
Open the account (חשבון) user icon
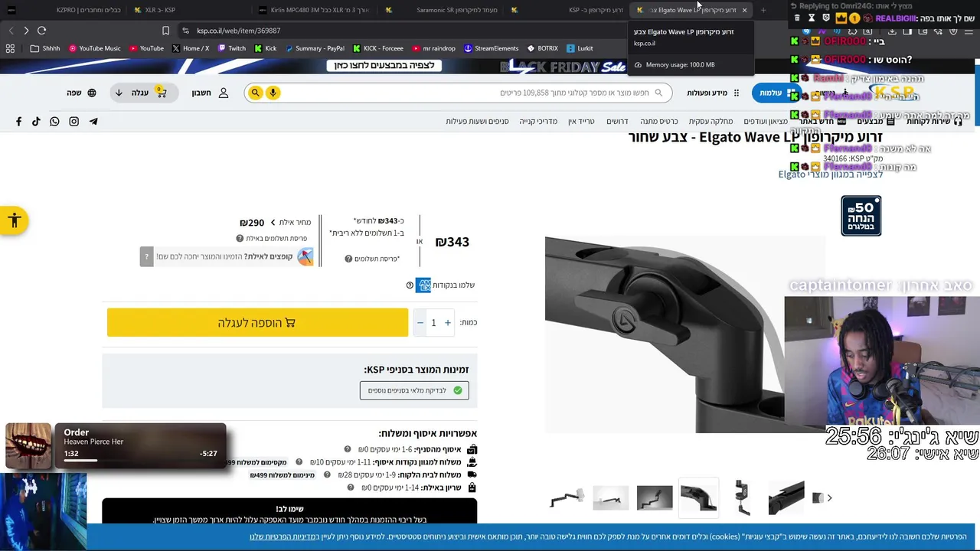[x=224, y=93]
